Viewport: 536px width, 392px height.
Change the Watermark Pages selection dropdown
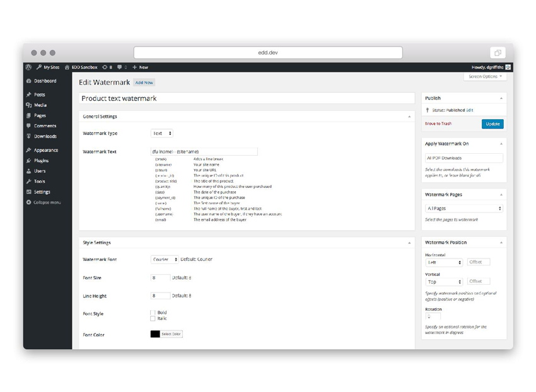point(463,208)
